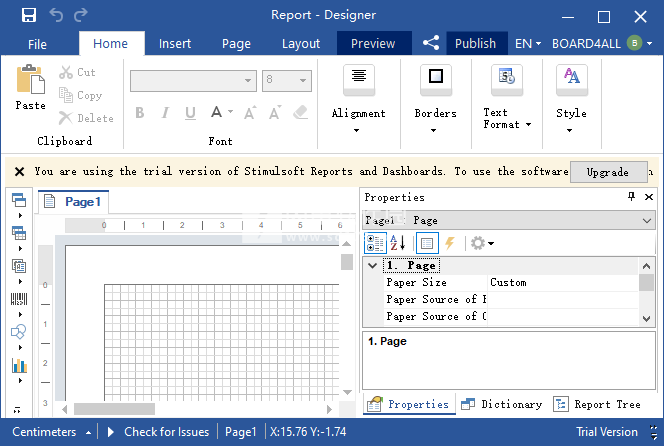Open the Centimeters units selector
The height and width of the screenshot is (446, 664).
click(52, 432)
